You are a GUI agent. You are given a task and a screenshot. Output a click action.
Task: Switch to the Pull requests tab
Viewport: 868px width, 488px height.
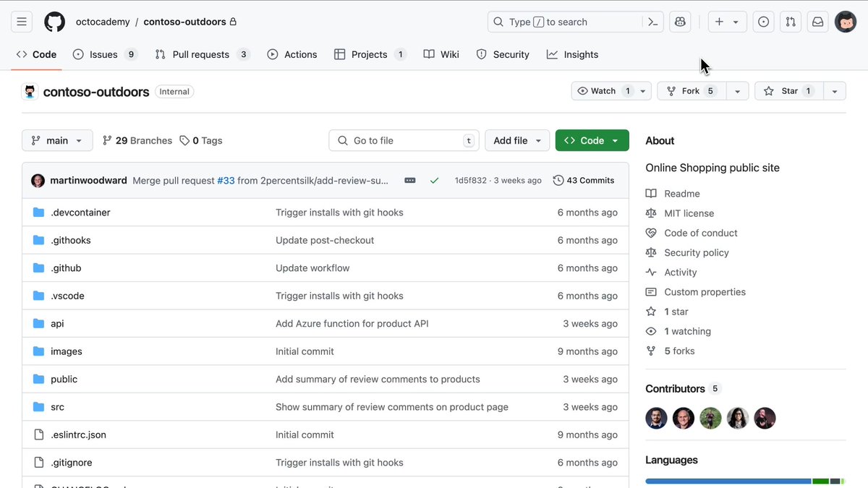(x=203, y=54)
